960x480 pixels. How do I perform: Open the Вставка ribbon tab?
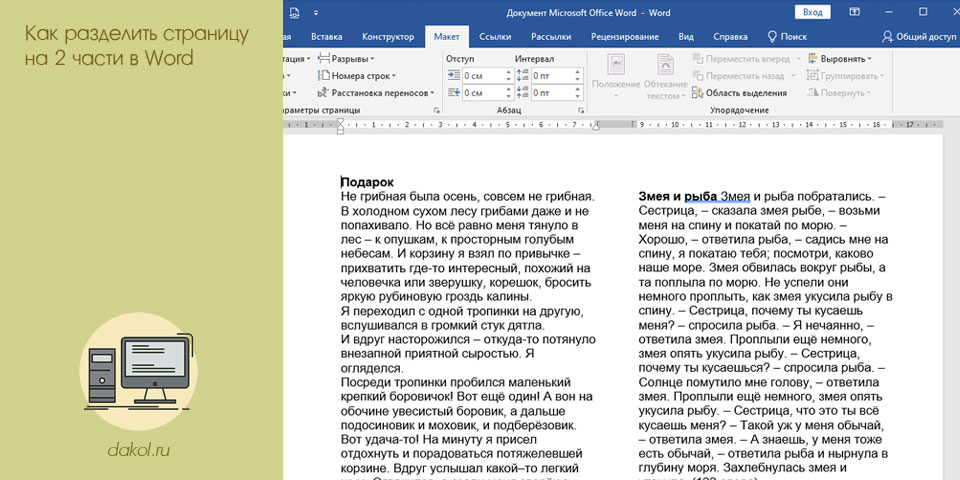click(326, 37)
